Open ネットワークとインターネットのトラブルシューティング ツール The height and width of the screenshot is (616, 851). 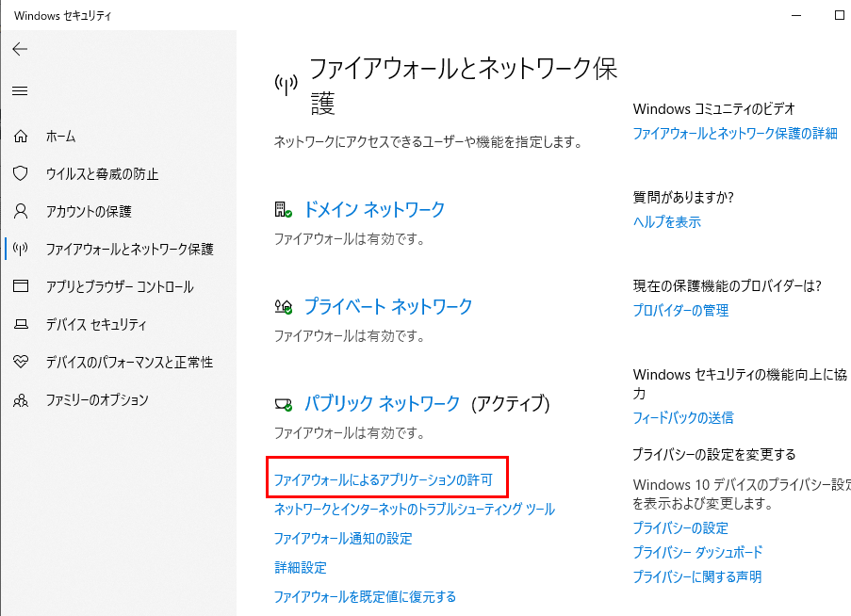click(415, 510)
